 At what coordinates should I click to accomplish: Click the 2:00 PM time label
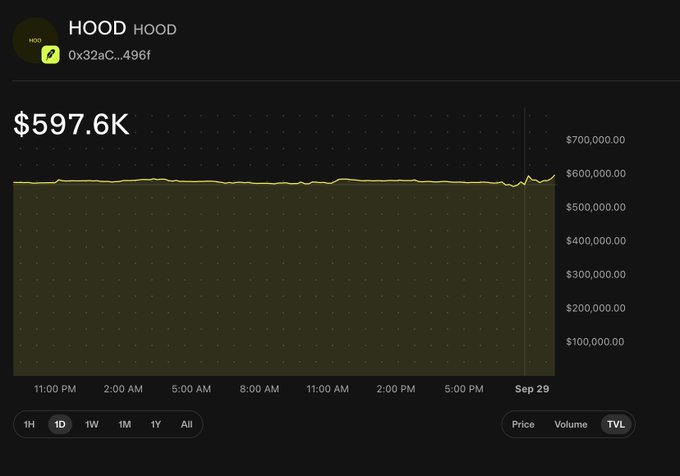(x=396, y=389)
